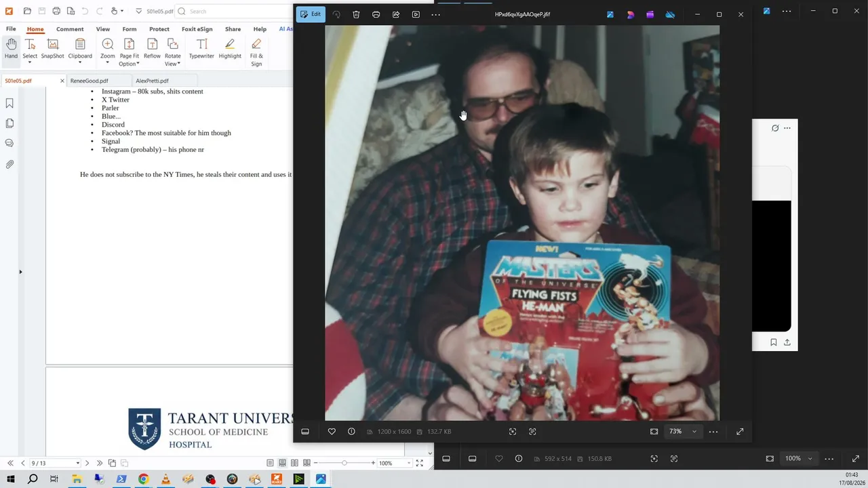Open a file with Foxit's folder icon
The width and height of the screenshot is (868, 488).
coord(27,11)
